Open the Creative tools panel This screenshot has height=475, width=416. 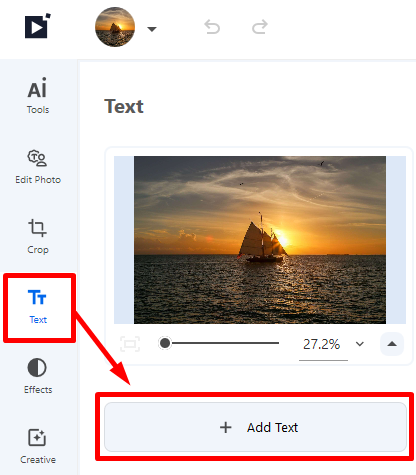pos(38,446)
